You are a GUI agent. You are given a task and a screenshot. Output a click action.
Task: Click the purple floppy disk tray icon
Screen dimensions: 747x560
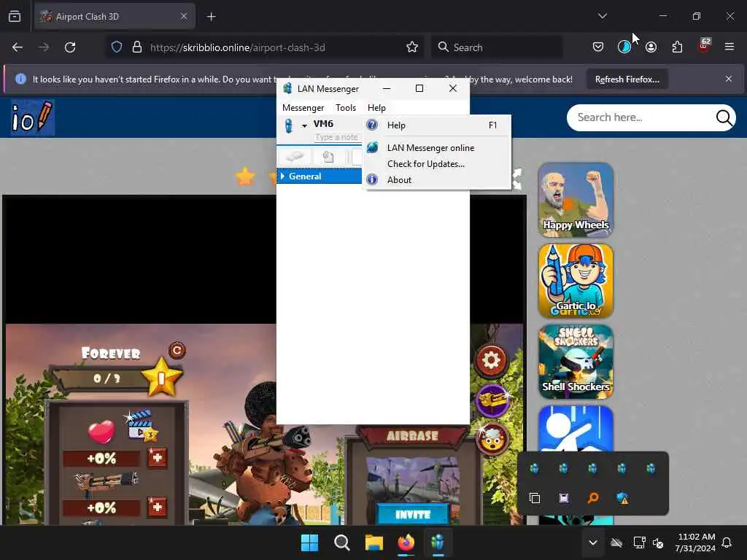tap(564, 498)
